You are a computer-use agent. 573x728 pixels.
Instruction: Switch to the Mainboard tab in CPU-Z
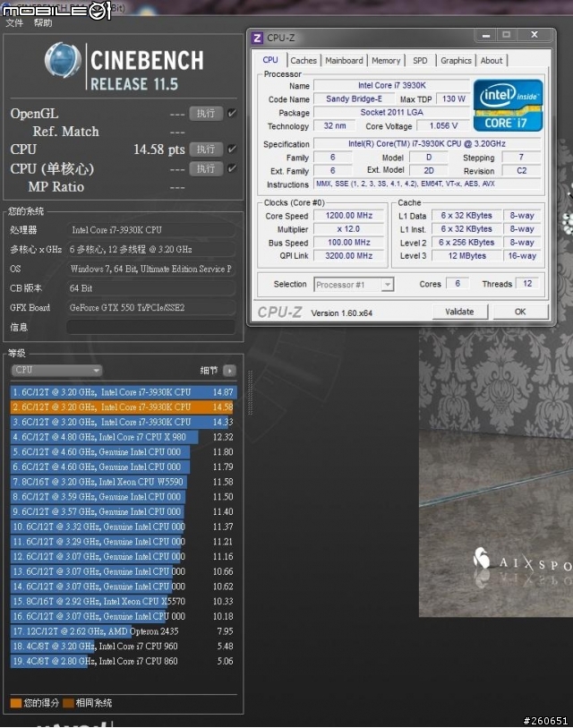click(x=344, y=60)
